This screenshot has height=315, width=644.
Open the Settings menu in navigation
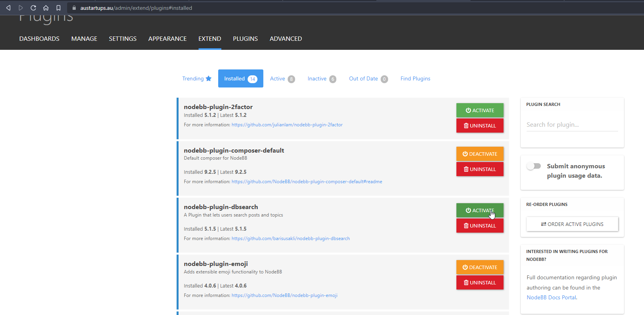click(x=122, y=38)
